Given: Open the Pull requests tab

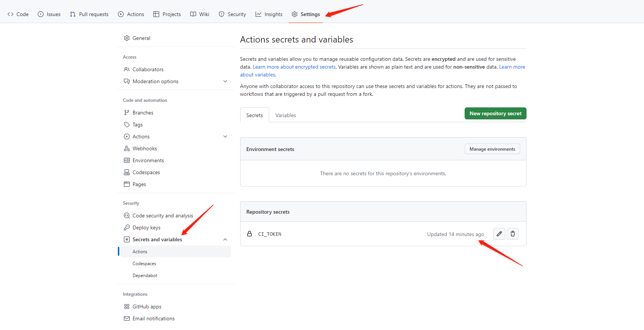Looking at the screenshot, I should coord(89,14).
